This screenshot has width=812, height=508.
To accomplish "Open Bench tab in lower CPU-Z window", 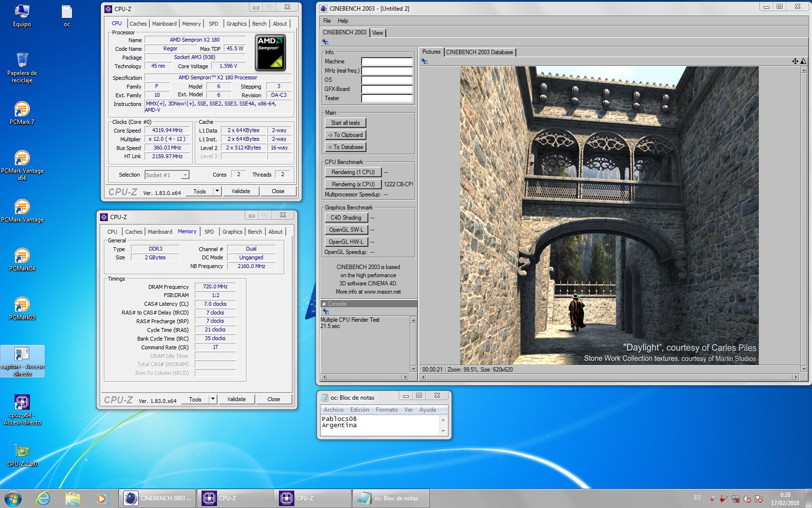I will point(255,232).
